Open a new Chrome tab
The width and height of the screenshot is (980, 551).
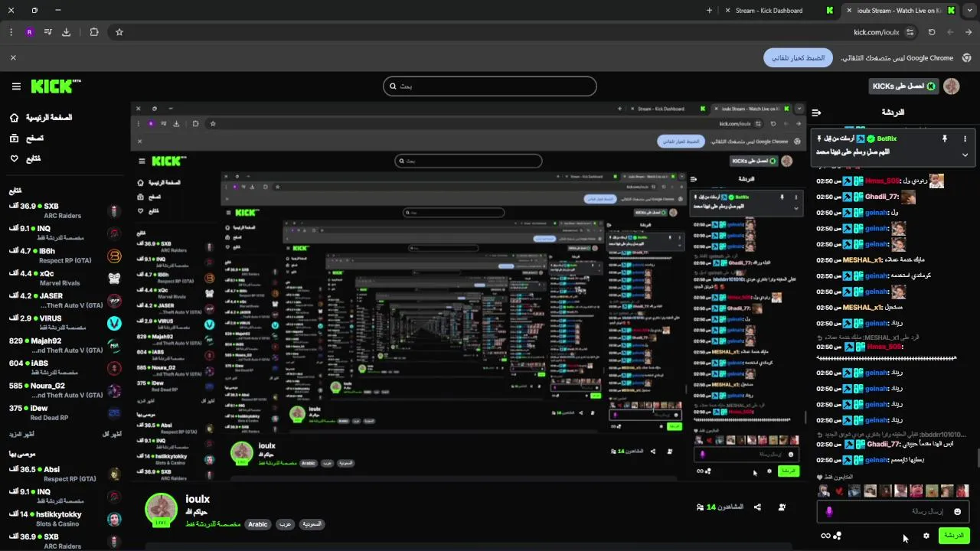[x=709, y=11]
